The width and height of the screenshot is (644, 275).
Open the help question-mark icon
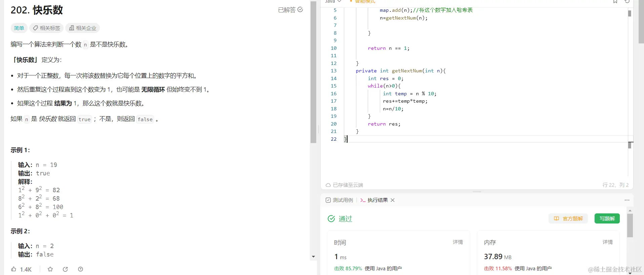tap(80, 269)
